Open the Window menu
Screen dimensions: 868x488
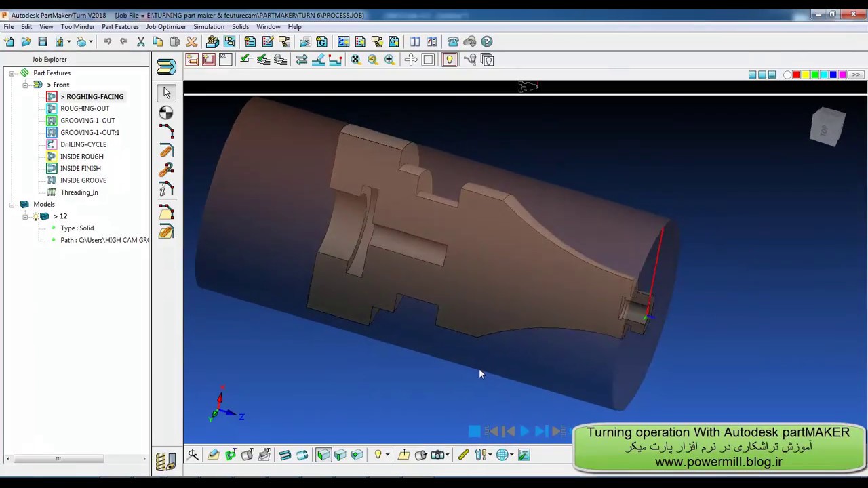point(269,27)
